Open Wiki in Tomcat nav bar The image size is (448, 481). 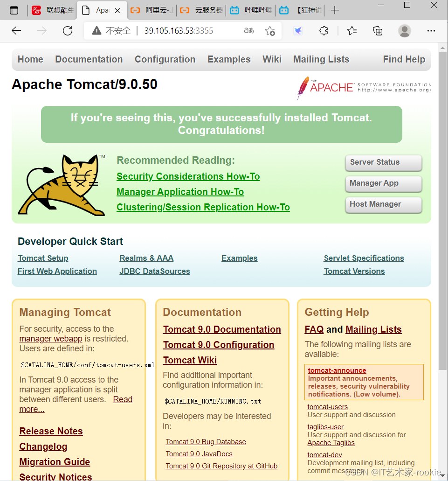pos(272,59)
